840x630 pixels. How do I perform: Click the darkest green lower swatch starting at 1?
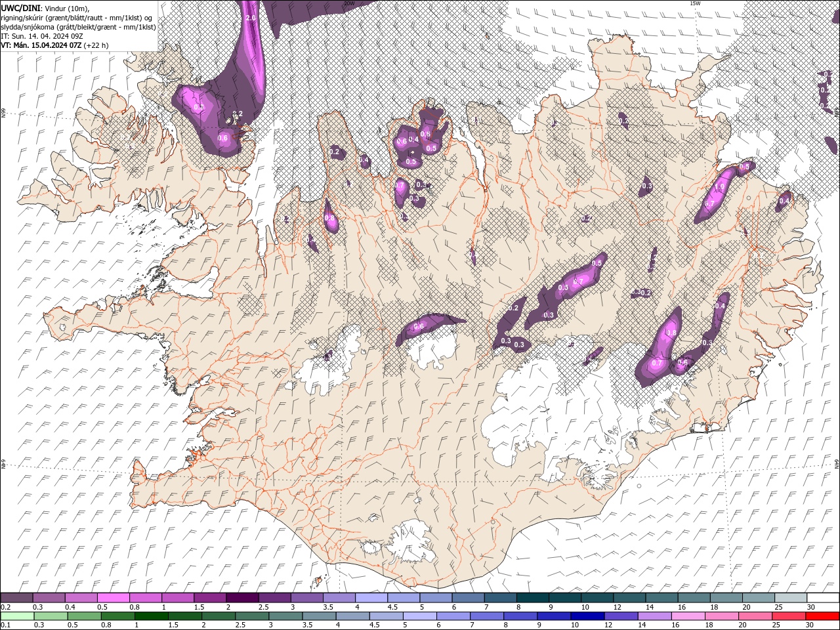point(151,616)
